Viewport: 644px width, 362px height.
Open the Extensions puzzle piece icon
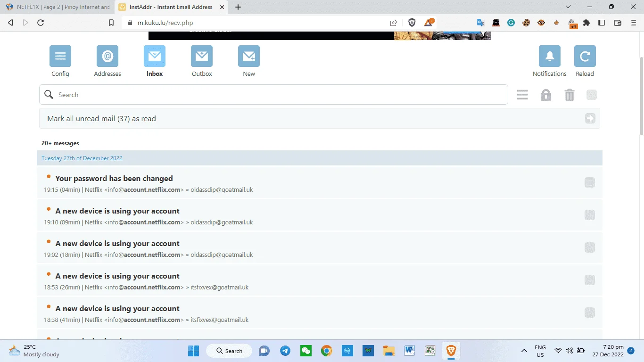(586, 22)
